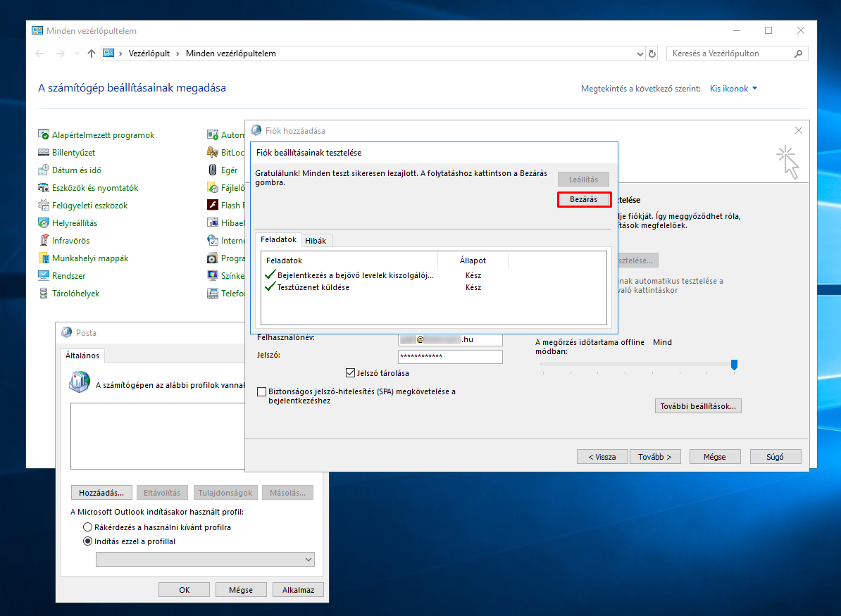The image size is (841, 616).
Task: Open Billentyűzet control panel icon
Action: click(44, 153)
